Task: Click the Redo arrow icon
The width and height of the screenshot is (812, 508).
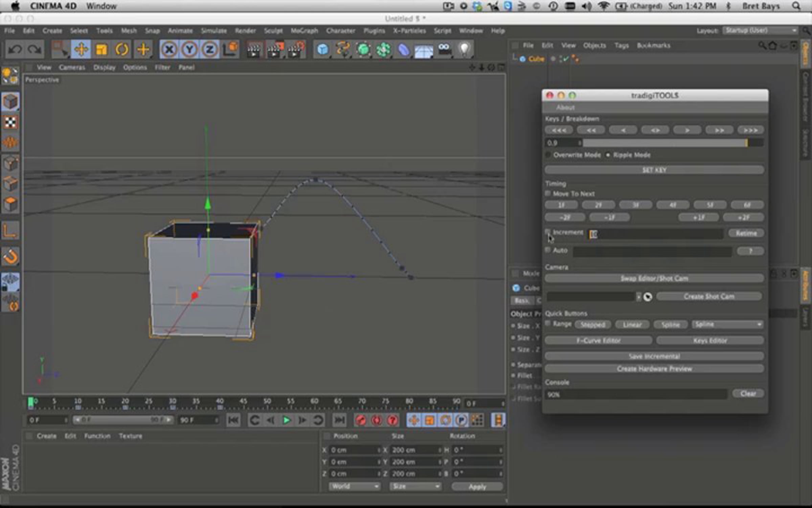Action: click(34, 49)
